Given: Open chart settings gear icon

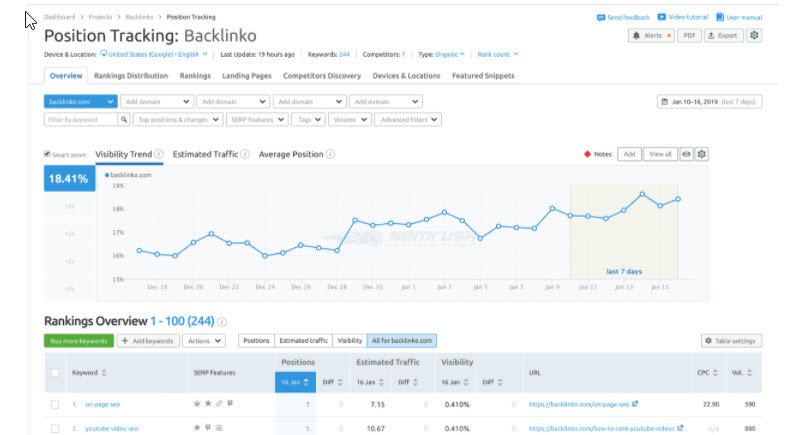Looking at the screenshot, I should [701, 154].
